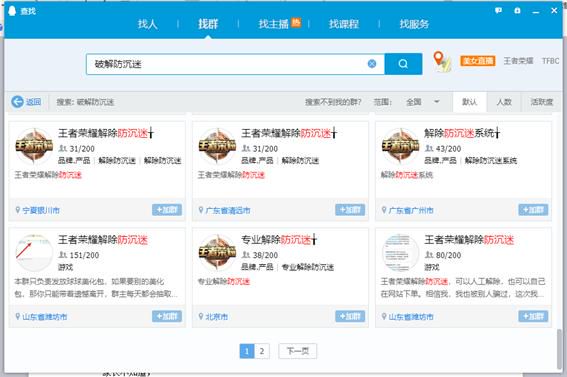Go to results page 2
567x377 pixels.
[262, 351]
